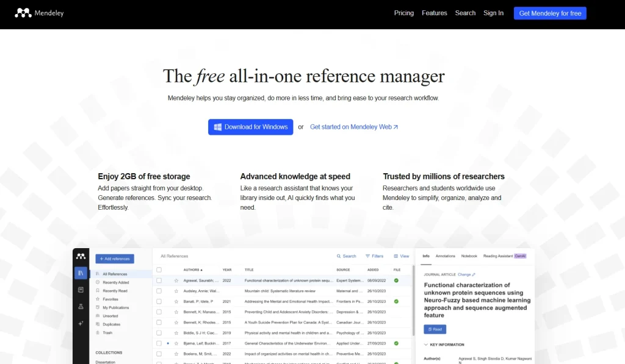Open the Unsorted folder
Image resolution: width=625 pixels, height=364 pixels.
(x=110, y=316)
